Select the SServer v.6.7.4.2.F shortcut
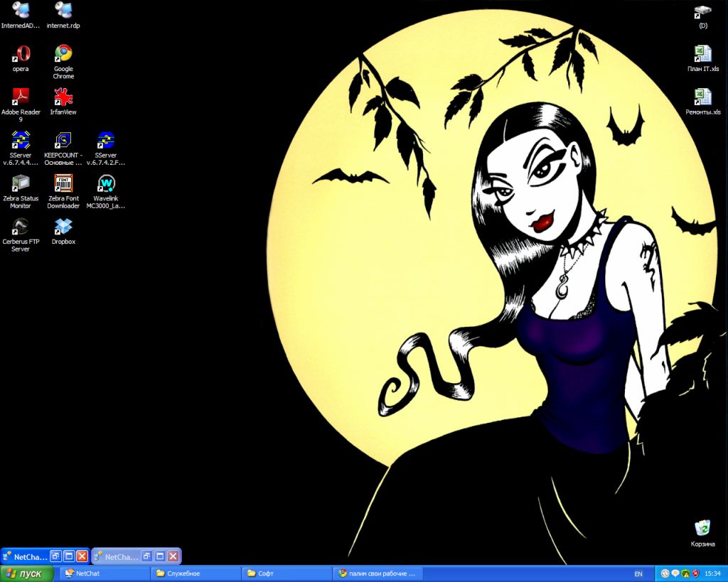Screen dimensions: 728x582 [106, 148]
